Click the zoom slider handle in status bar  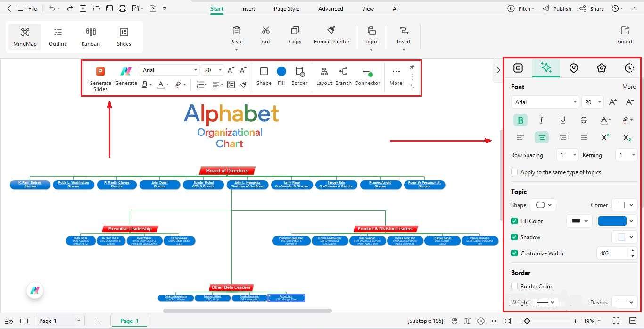pyautogui.click(x=527, y=321)
